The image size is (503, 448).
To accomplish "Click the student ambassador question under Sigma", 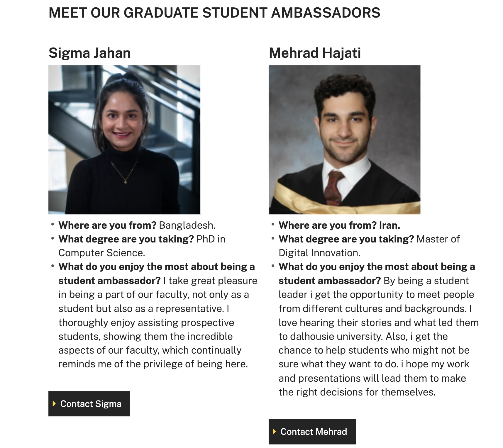I will [x=157, y=273].
